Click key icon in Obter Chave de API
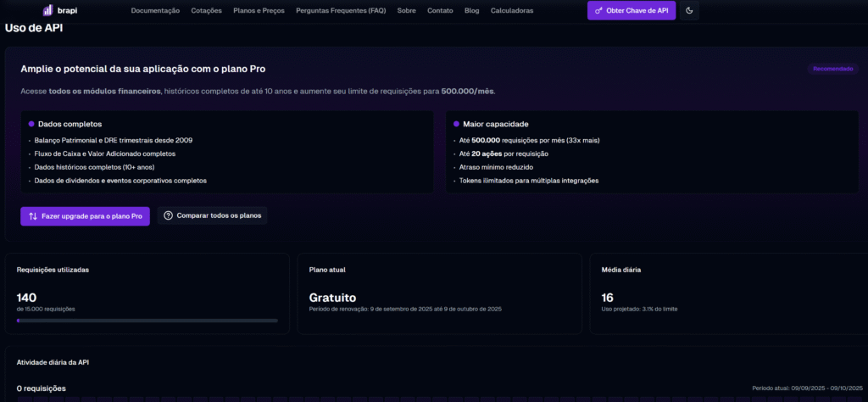 click(x=598, y=10)
